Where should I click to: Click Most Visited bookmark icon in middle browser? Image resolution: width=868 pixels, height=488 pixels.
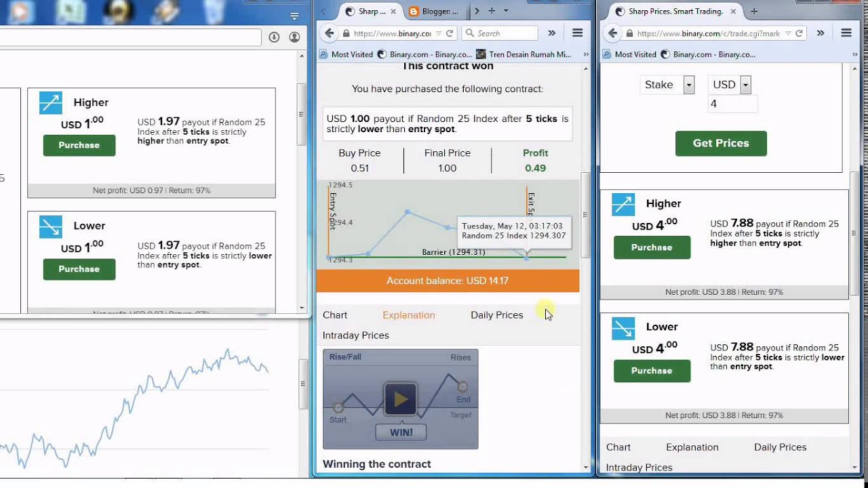(324, 54)
